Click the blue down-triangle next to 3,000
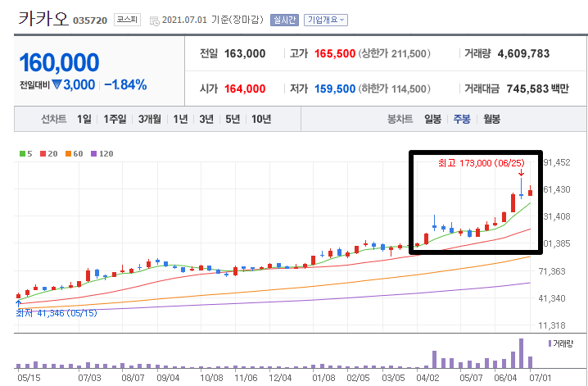Viewport: 588px width, 386px height. pos(57,84)
